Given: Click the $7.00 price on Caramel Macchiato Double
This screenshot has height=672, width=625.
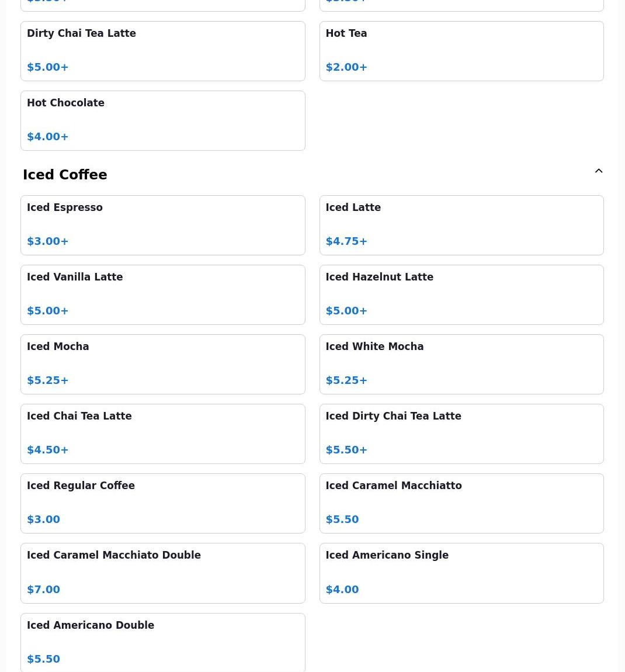Looking at the screenshot, I should point(43,589).
